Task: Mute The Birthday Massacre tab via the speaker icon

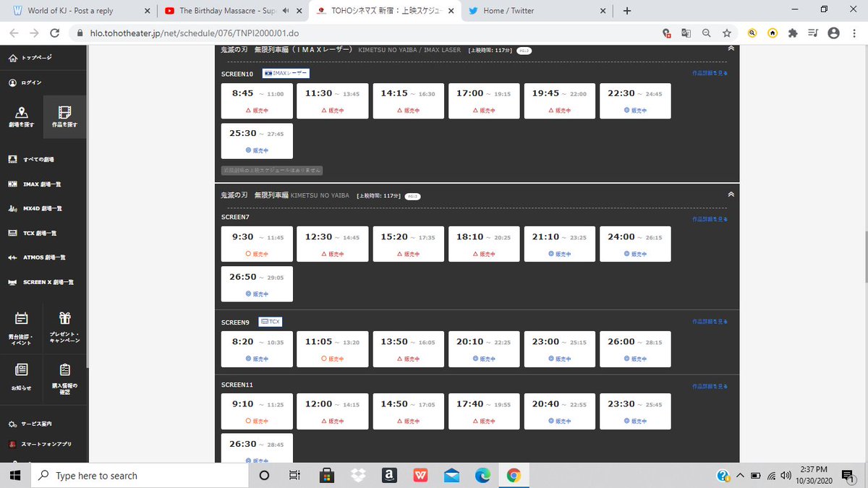Action: (x=285, y=11)
